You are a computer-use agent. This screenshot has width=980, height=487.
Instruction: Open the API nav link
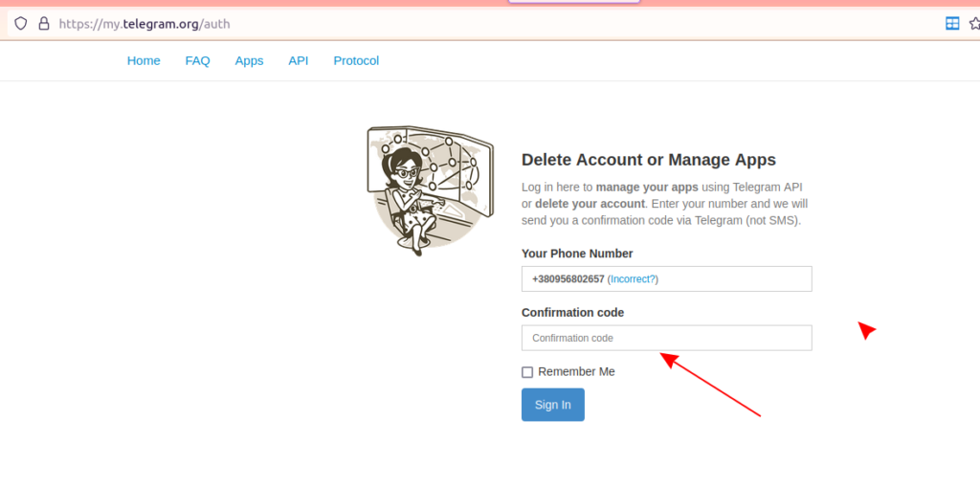click(299, 60)
